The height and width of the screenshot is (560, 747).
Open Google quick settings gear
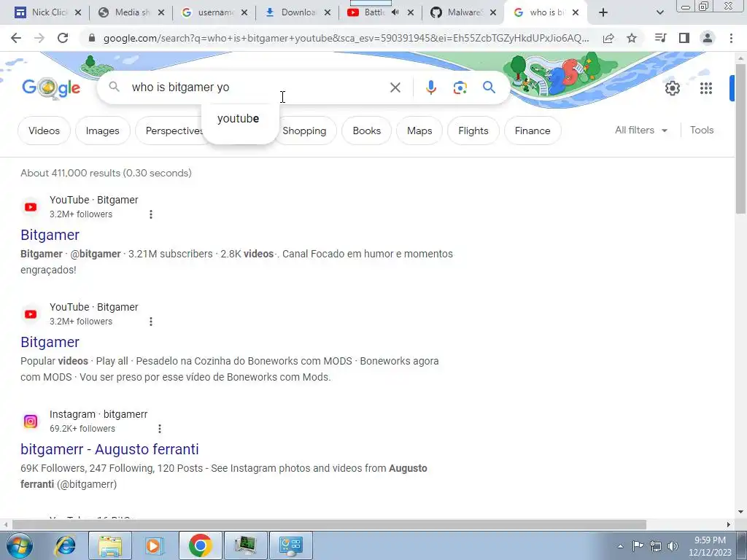[672, 88]
